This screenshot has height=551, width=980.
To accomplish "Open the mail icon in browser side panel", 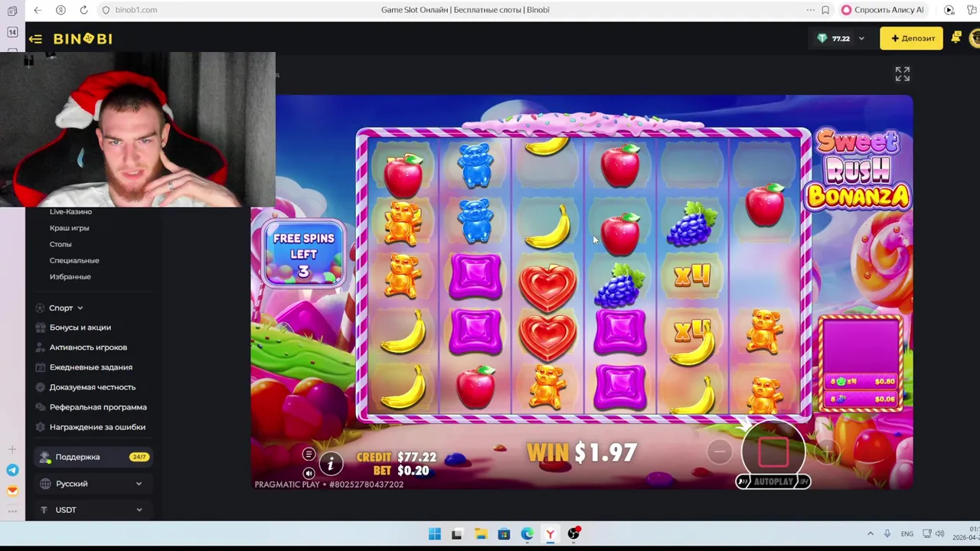I will click(12, 491).
